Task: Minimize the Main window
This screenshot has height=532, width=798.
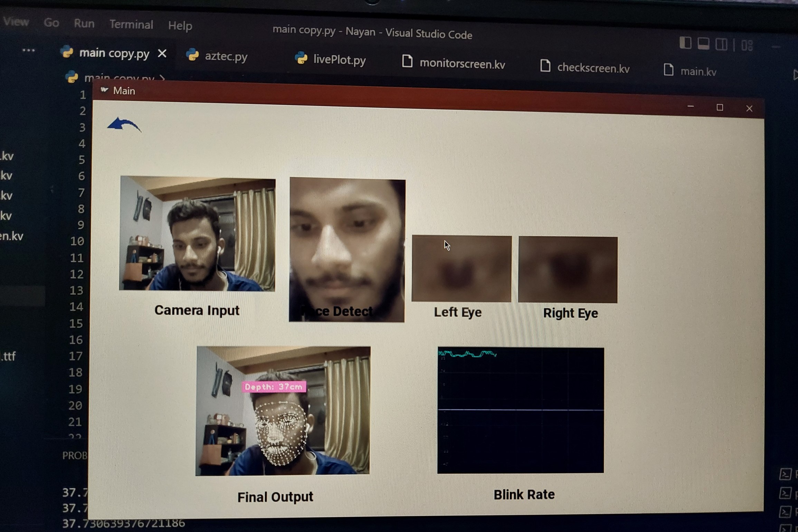Action: tap(691, 106)
